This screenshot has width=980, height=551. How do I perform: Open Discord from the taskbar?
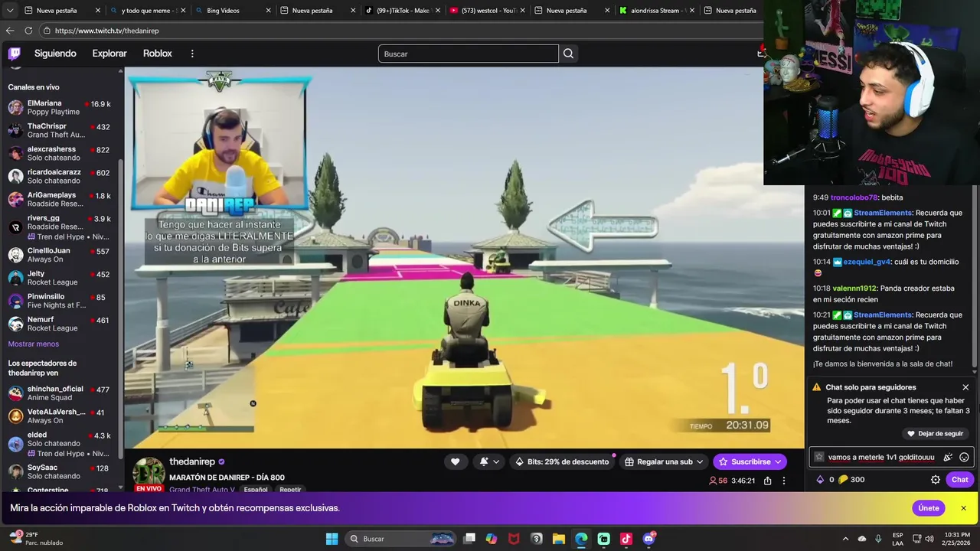pos(648,539)
